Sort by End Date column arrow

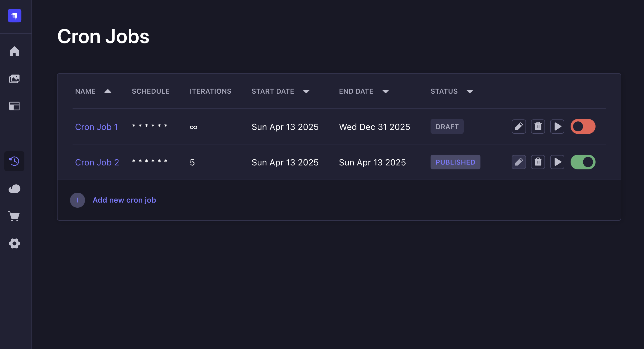click(385, 91)
